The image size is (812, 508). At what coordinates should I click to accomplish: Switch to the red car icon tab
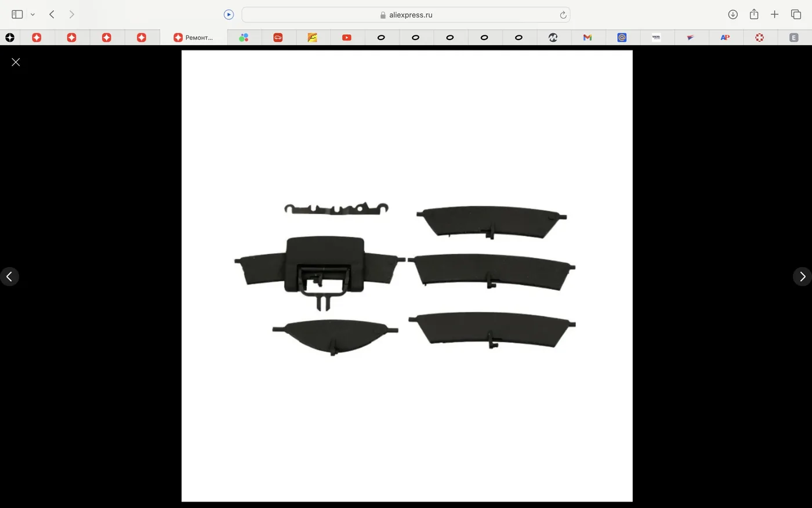(x=278, y=38)
